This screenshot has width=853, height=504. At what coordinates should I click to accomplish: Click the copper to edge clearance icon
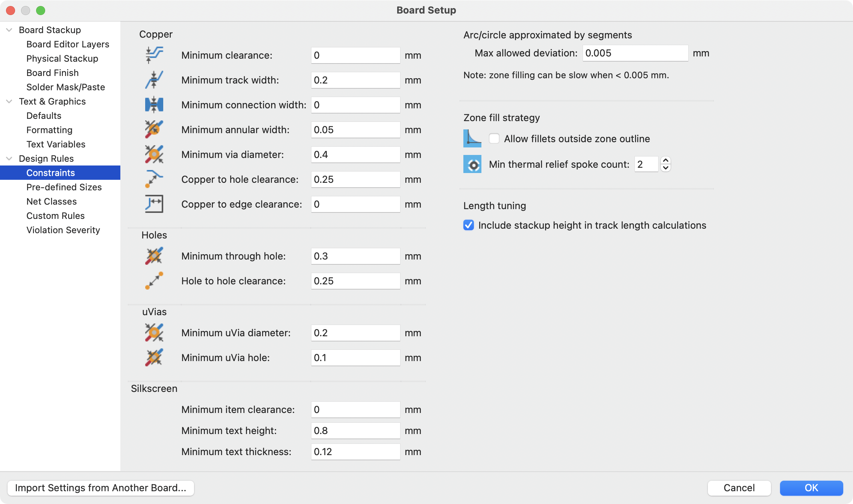click(x=154, y=204)
